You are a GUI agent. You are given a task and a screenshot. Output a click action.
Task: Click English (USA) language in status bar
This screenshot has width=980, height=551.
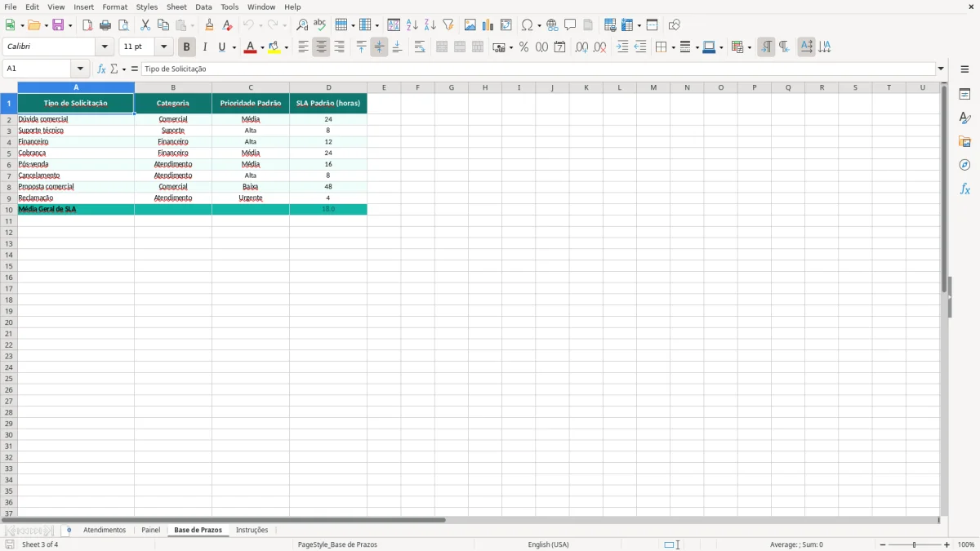click(x=549, y=544)
